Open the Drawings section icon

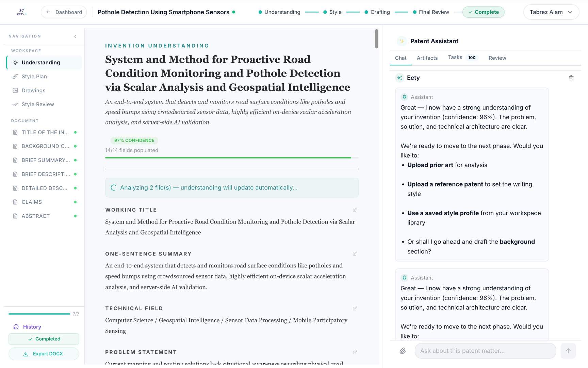(x=15, y=90)
